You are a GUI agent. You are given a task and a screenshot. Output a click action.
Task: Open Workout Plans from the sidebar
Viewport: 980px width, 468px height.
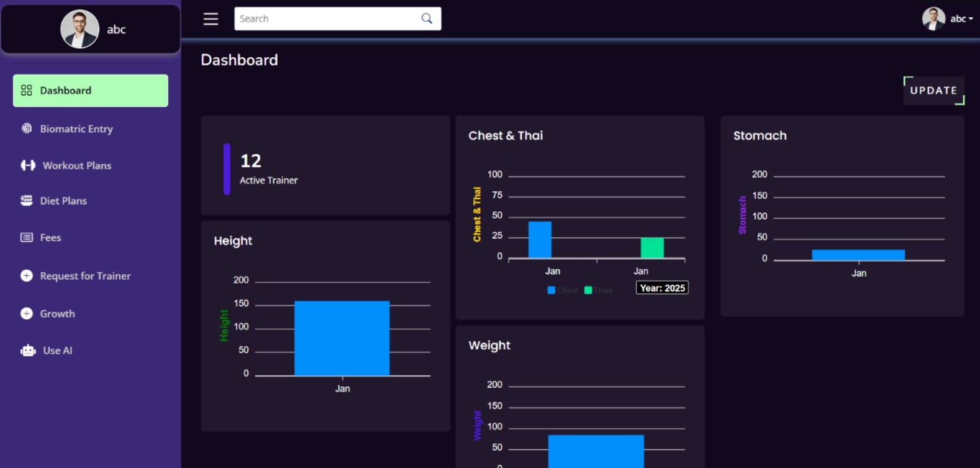click(77, 165)
